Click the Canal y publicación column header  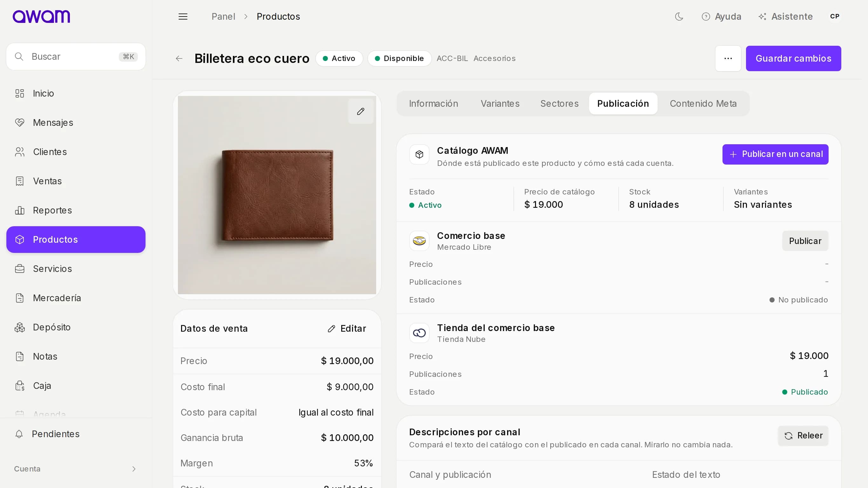(x=450, y=475)
